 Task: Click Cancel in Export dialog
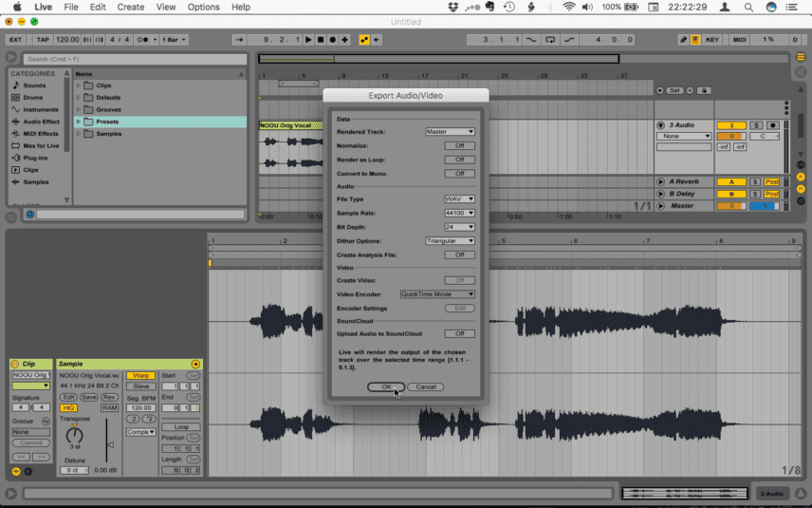(x=426, y=386)
